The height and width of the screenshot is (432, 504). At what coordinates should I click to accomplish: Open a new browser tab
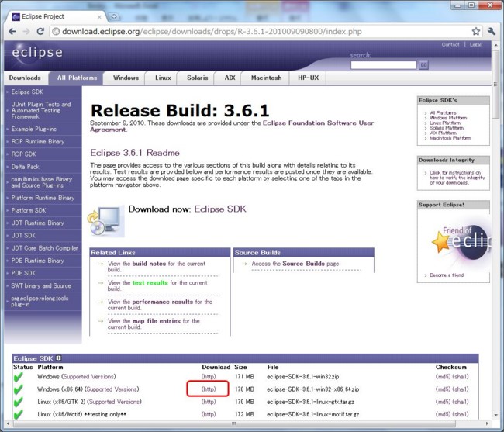coord(113,17)
